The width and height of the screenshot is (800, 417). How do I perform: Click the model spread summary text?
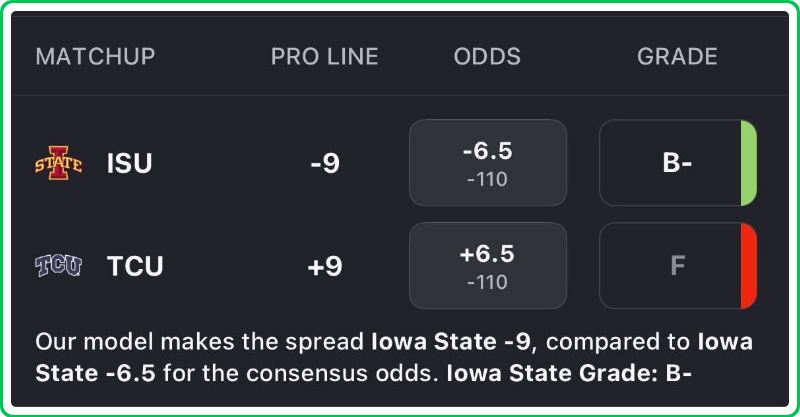[x=200, y=342]
